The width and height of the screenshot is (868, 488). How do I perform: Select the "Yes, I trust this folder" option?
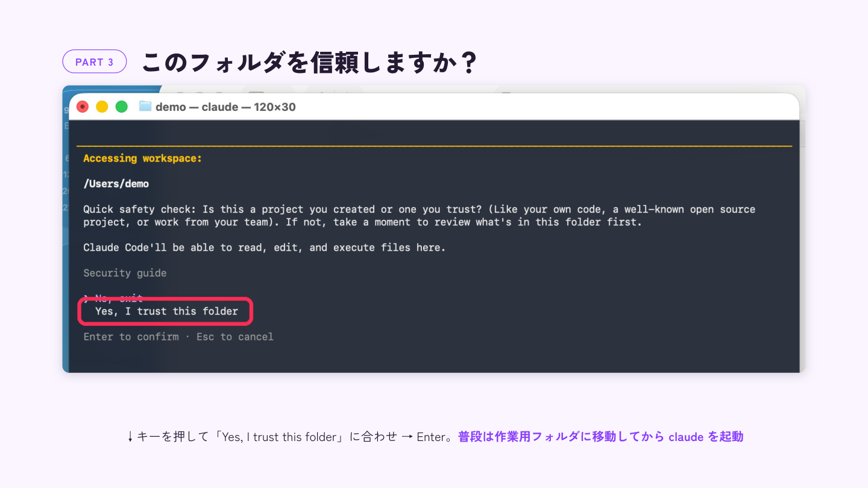pyautogui.click(x=166, y=311)
